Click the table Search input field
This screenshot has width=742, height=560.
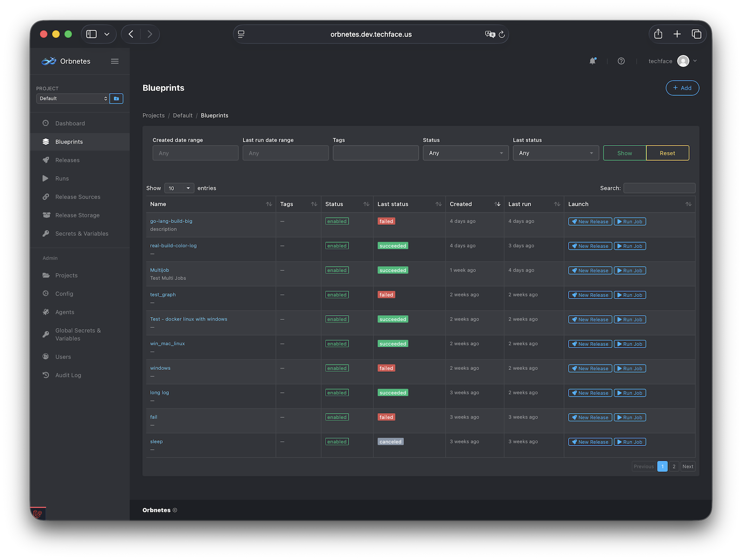tap(659, 188)
